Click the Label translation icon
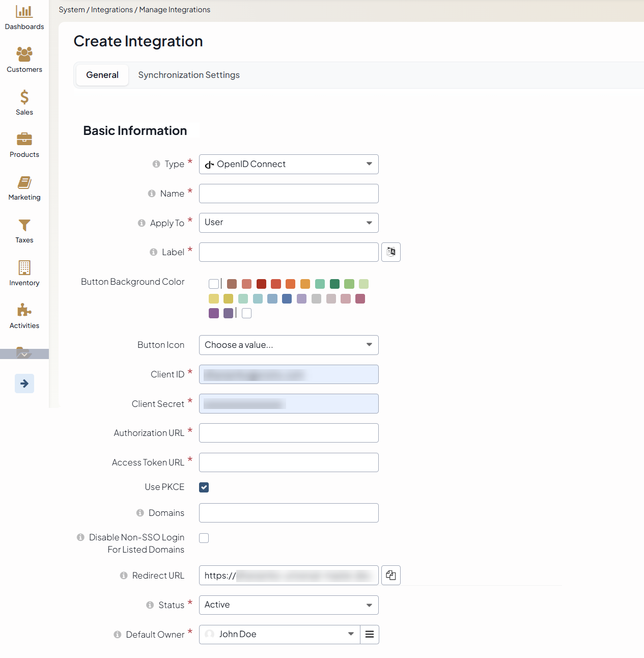Image resolution: width=644 pixels, height=658 pixels. tap(390, 252)
